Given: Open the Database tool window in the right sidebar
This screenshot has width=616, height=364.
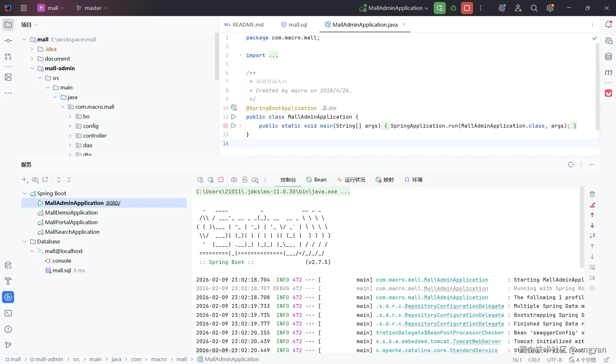Looking at the screenshot, I should [608, 57].
